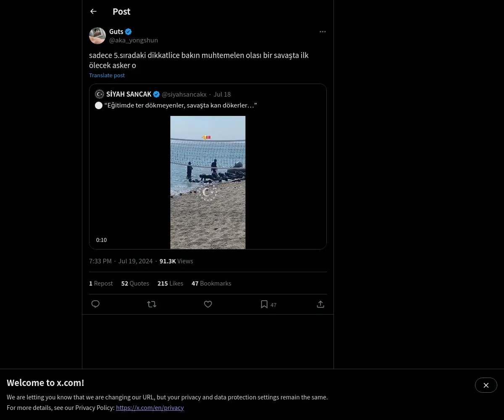Dismiss the Welcome to x.com banner
This screenshot has height=420, width=504.
(x=486, y=385)
